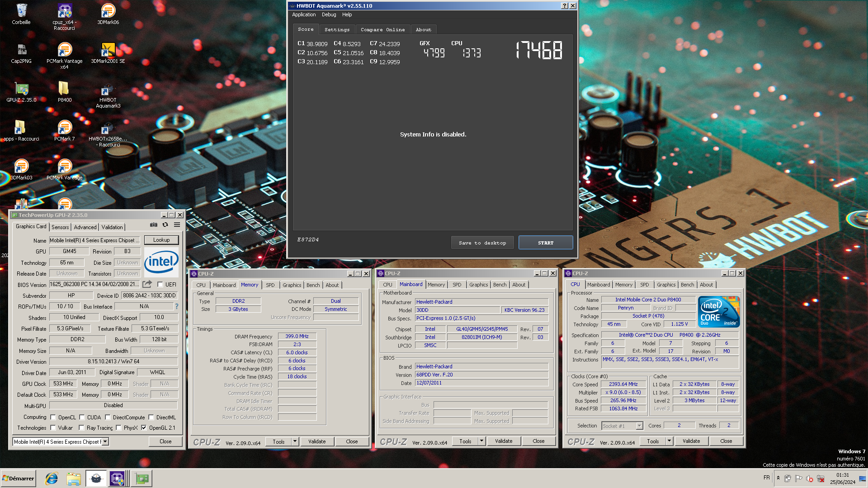Open the apps - Raccourci folder shortcut
The height and width of the screenshot is (488, 868).
point(21,131)
